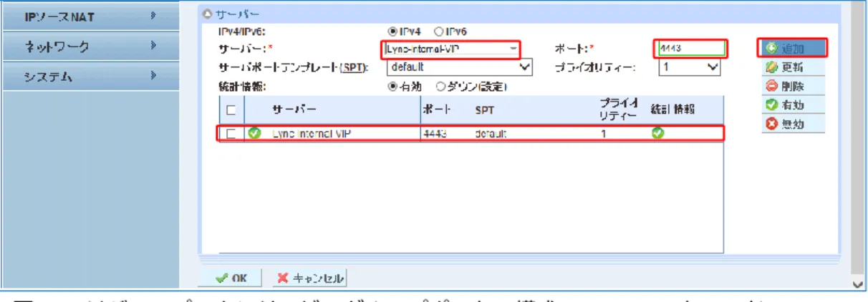Click the サーバー column header
Viewport: 868px width, 302px height.
pyautogui.click(x=293, y=110)
